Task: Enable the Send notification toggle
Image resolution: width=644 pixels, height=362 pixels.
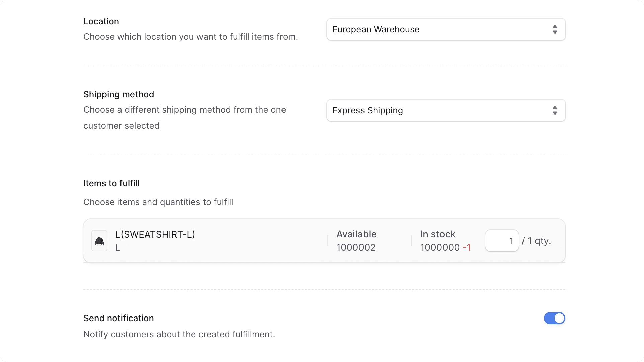Action: (554, 318)
